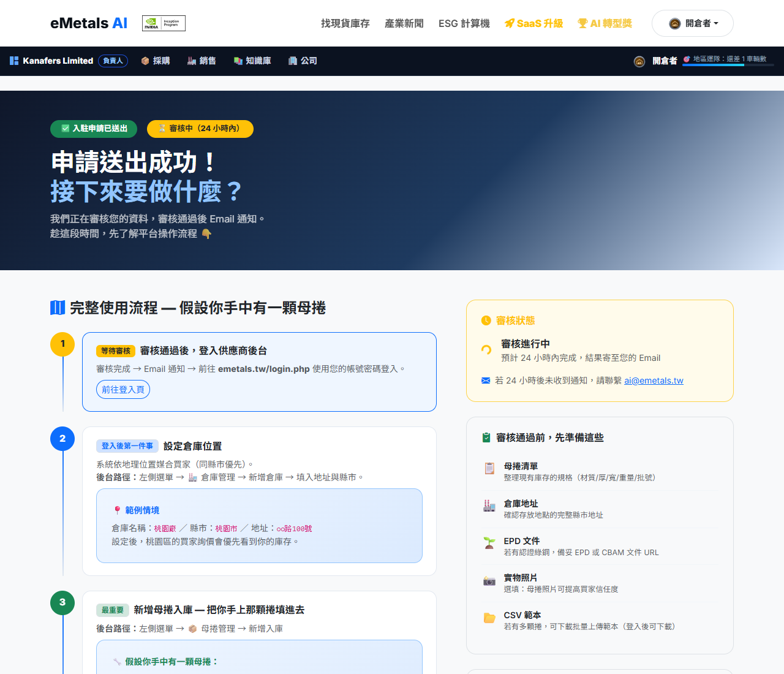
Task: Click the EPD 文件 checklist item
Action: [x=600, y=547]
